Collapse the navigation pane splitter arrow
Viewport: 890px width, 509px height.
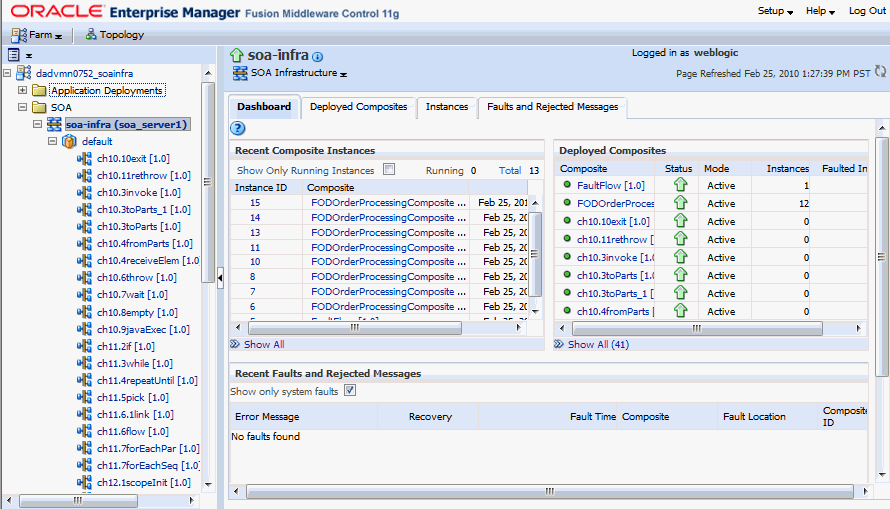tap(220, 278)
